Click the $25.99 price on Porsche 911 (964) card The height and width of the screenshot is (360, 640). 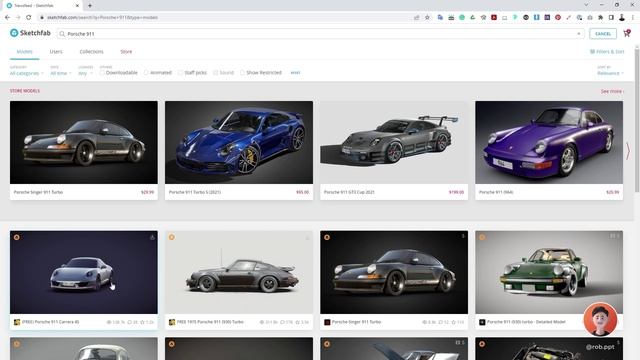613,192
